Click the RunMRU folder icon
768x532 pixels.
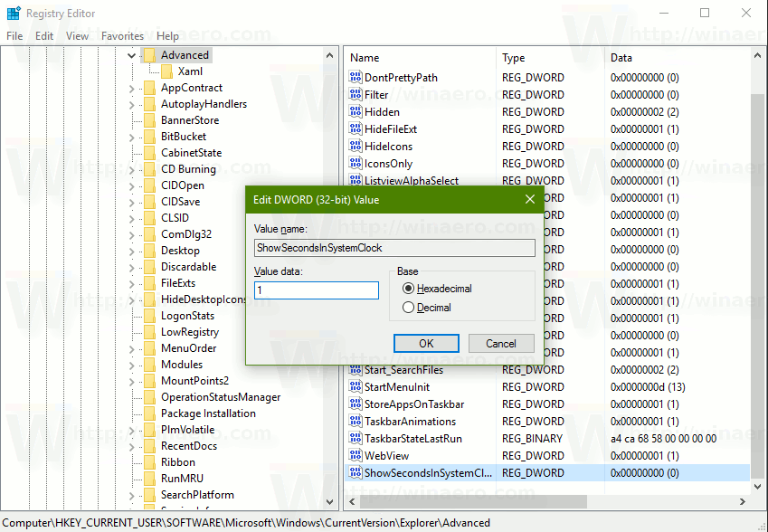(x=149, y=479)
